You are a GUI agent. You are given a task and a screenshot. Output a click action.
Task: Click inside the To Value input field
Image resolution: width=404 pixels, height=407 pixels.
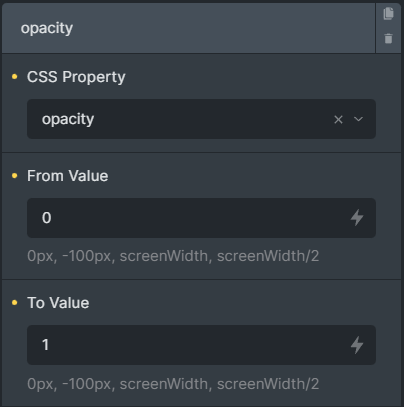pyautogui.click(x=201, y=345)
